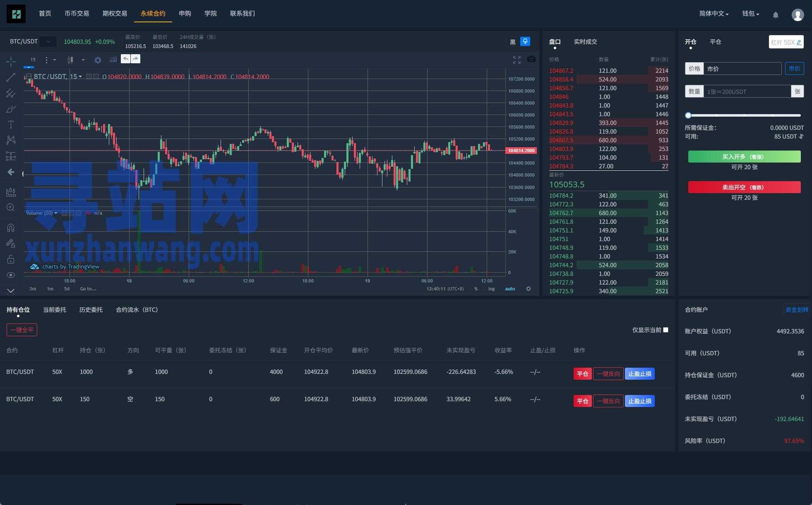Select the long position prediction tool
Viewport: 812px width, 505px height.
(11, 156)
